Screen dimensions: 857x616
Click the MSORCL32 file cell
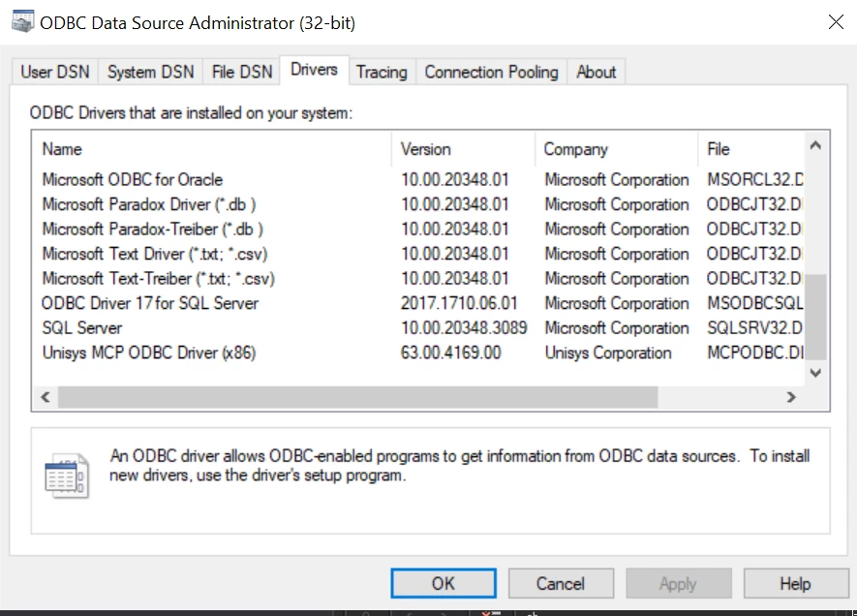point(754,179)
